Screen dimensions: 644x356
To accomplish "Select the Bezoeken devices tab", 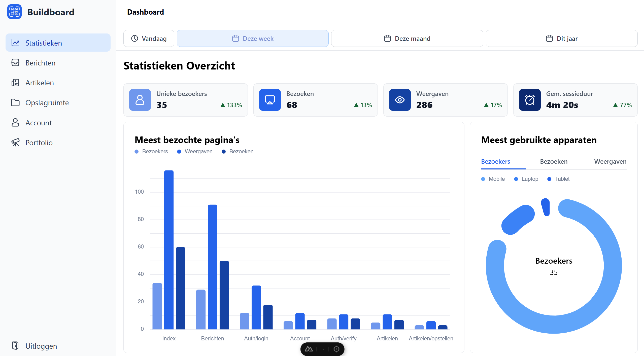I will pyautogui.click(x=554, y=161).
